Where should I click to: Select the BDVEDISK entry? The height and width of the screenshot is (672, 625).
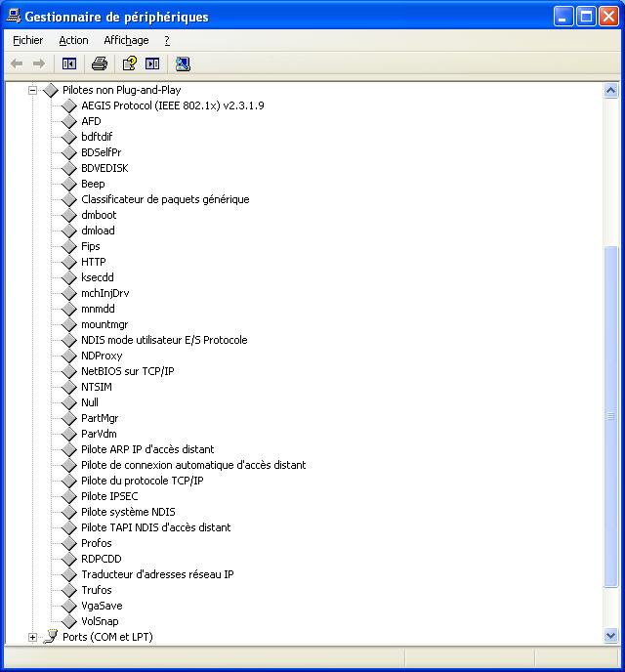click(x=104, y=168)
